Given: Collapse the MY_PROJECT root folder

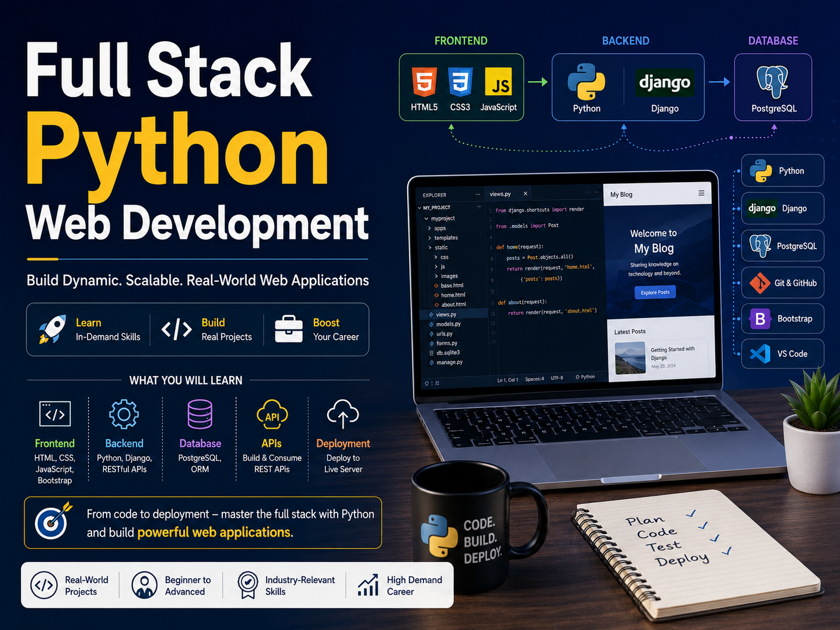Looking at the screenshot, I should 419,208.
